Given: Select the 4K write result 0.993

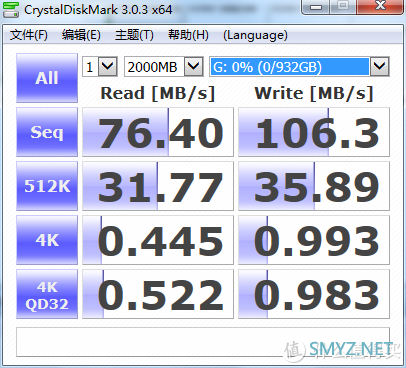Looking at the screenshot, I should click(314, 240).
